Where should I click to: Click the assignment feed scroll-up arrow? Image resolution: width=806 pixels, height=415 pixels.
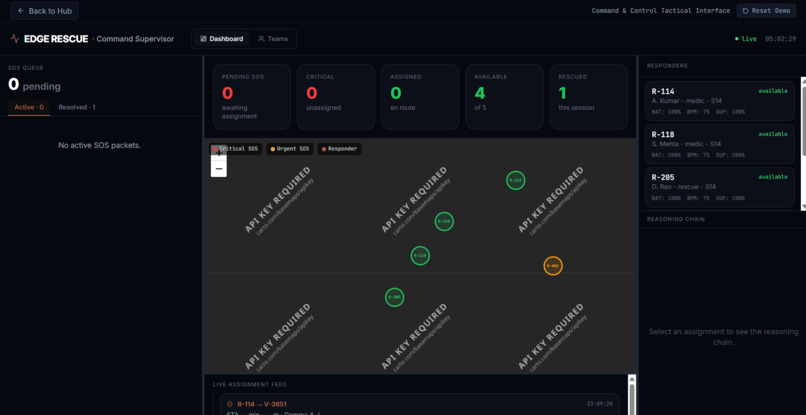pyautogui.click(x=632, y=379)
